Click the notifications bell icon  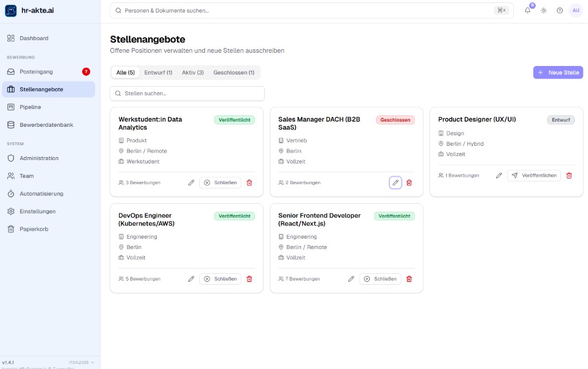pos(528,10)
